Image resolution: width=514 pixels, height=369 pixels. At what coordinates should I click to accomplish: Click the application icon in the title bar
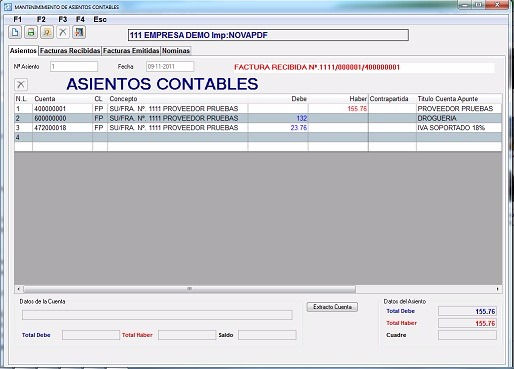8,6
